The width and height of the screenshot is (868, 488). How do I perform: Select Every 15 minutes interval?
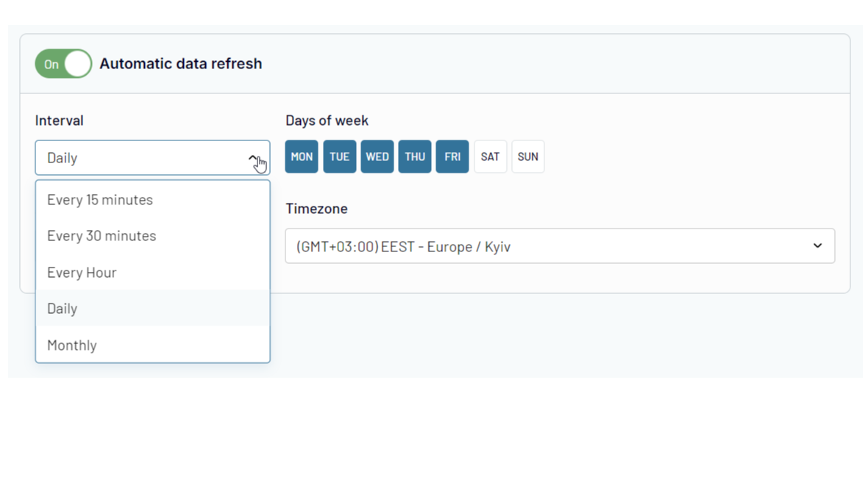tap(100, 200)
